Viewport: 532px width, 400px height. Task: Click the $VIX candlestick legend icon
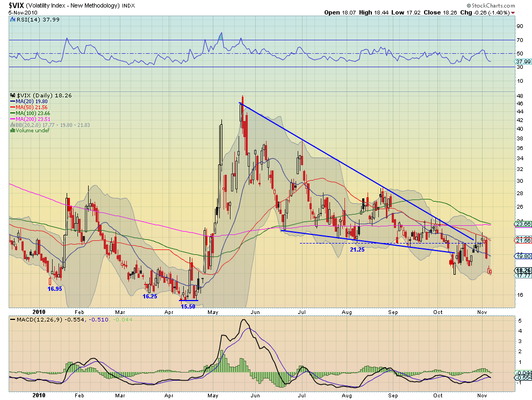13,95
